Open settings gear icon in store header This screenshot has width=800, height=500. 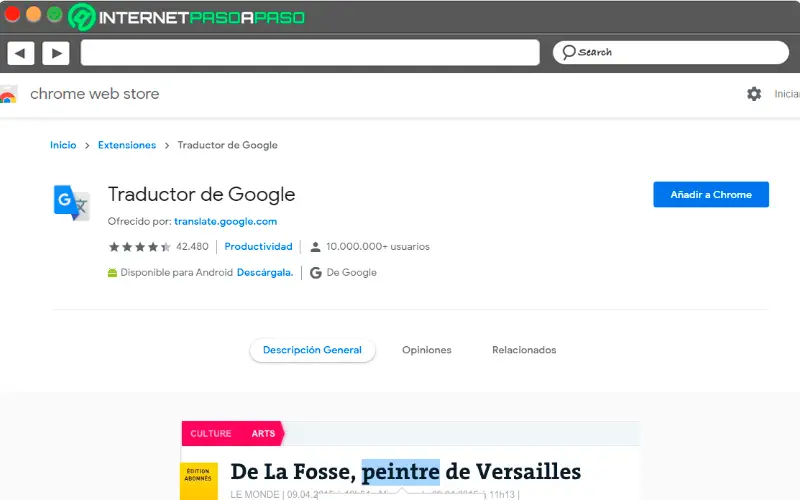point(754,94)
